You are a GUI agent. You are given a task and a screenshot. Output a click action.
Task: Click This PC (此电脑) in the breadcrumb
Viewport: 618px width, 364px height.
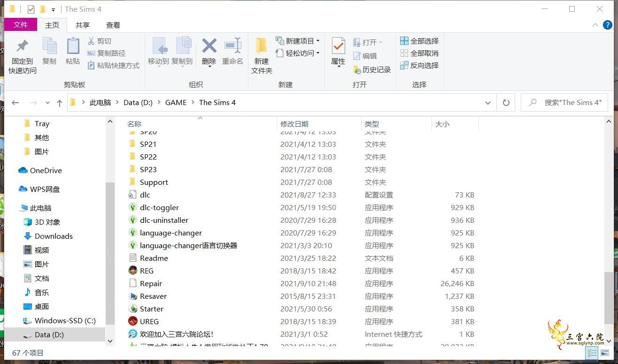(100, 103)
